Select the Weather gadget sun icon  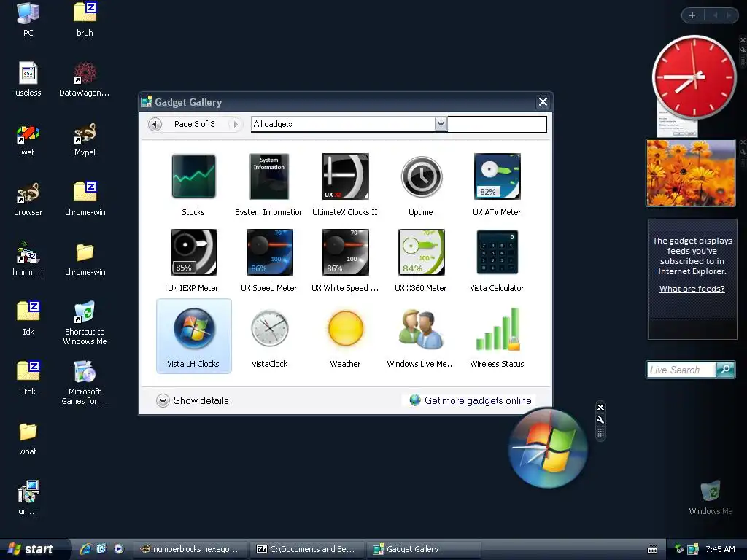point(346,329)
